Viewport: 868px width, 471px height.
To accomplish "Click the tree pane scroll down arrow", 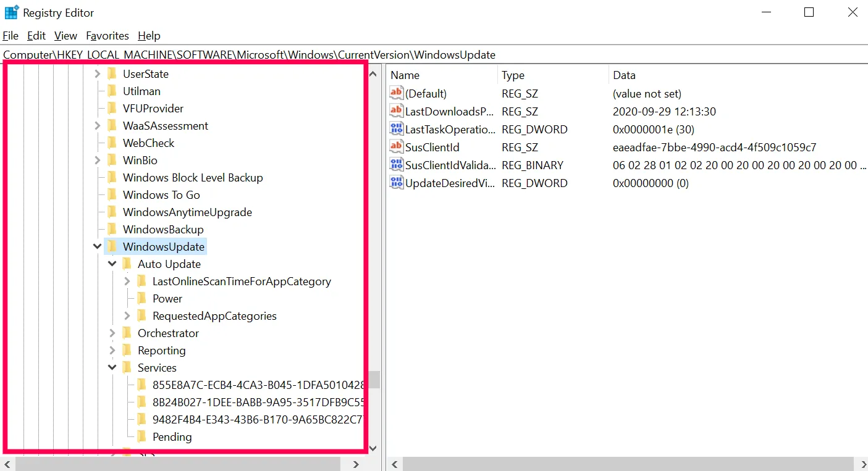I will [x=373, y=449].
